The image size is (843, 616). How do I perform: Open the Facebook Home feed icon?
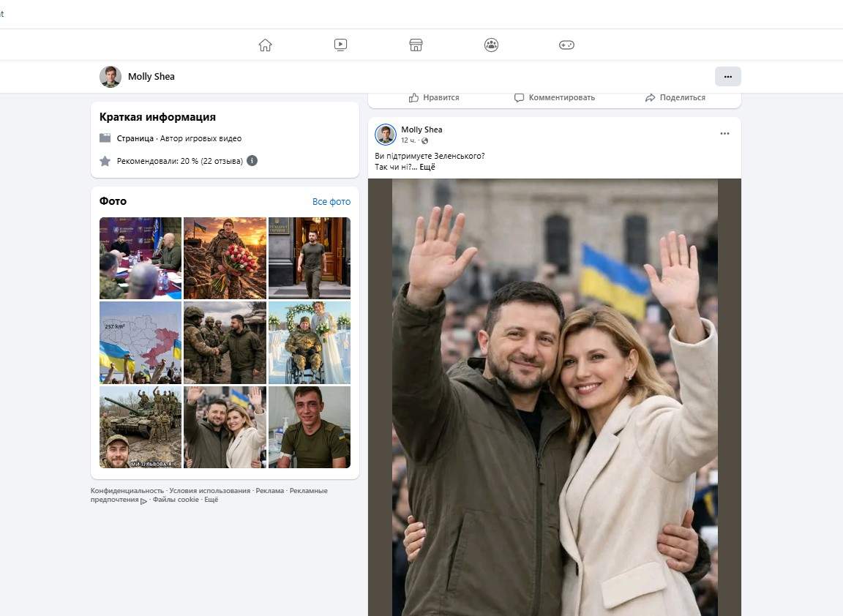pos(265,45)
